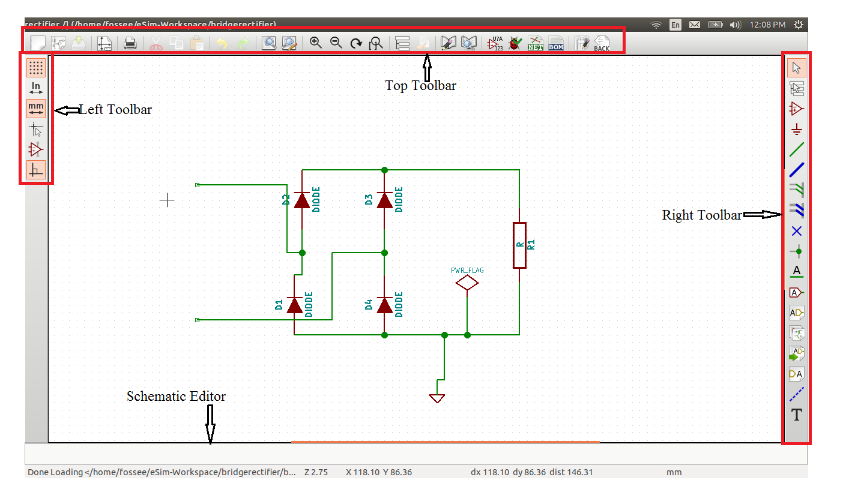Open the system gear menu

tap(798, 25)
